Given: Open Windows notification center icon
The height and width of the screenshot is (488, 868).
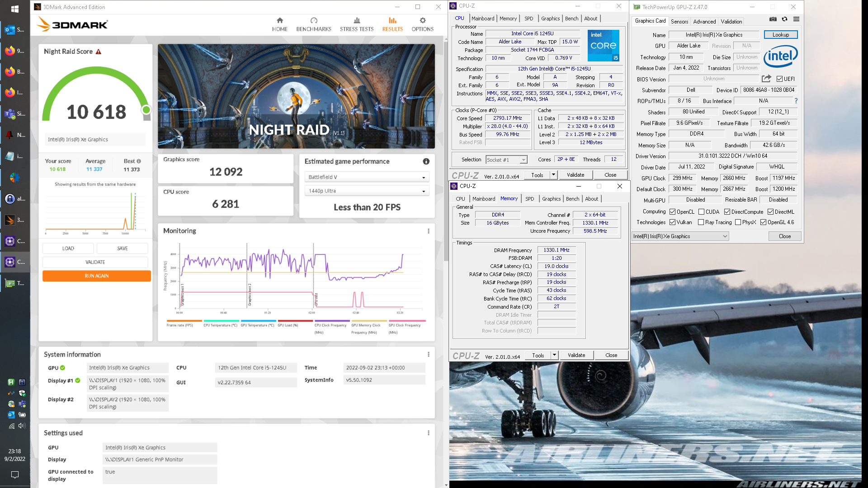Looking at the screenshot, I should pyautogui.click(x=14, y=474).
